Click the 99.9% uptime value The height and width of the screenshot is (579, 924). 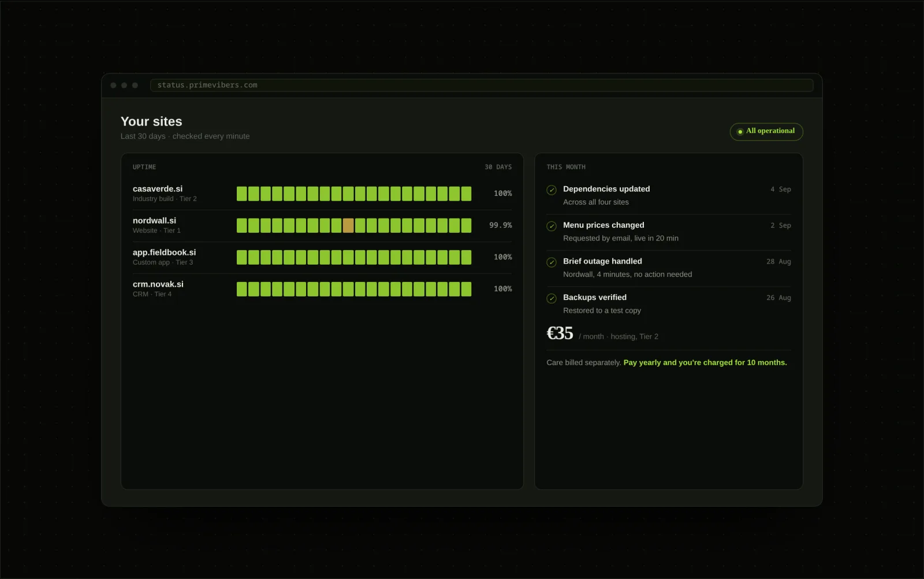tap(500, 225)
